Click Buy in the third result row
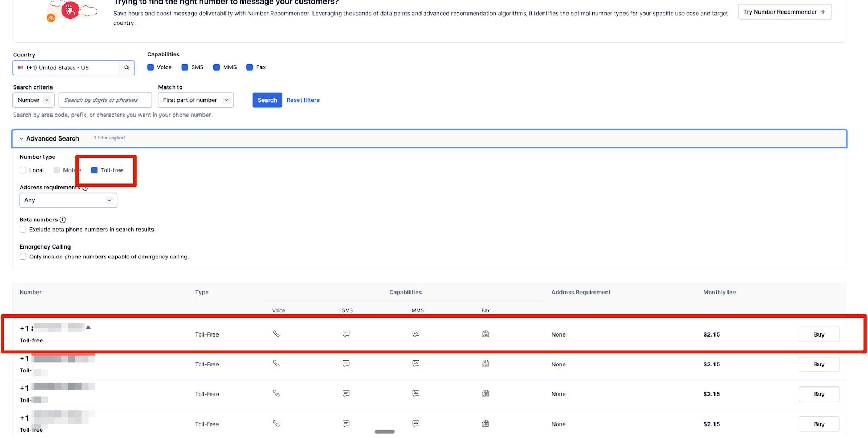This screenshot has height=438, width=868. click(819, 394)
